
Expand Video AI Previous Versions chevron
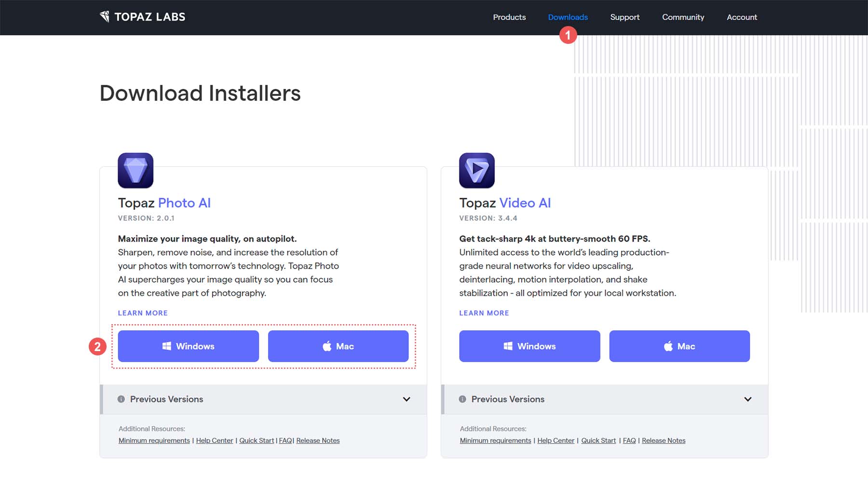[x=747, y=399]
